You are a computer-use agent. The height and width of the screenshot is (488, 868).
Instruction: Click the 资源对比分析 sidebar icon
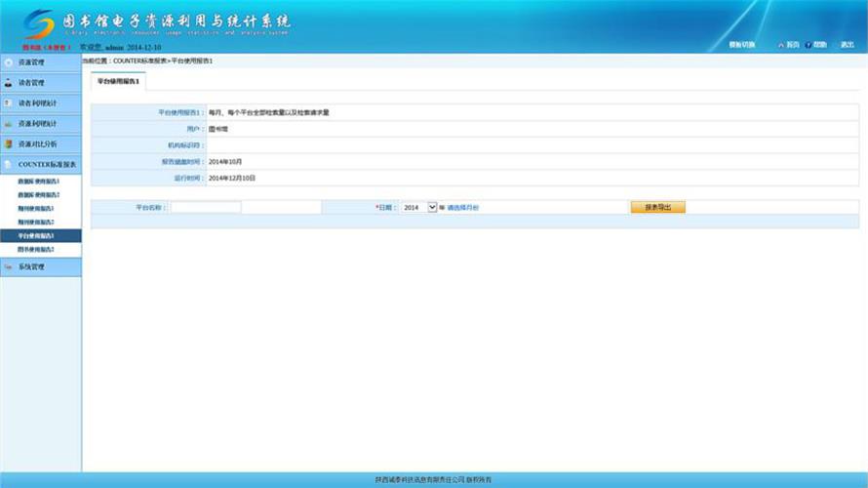pos(9,143)
